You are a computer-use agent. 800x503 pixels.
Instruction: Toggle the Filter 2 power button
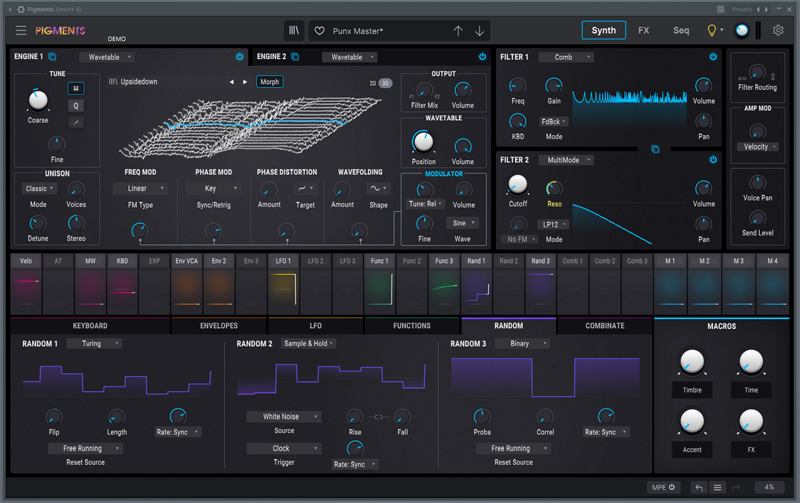[x=713, y=160]
